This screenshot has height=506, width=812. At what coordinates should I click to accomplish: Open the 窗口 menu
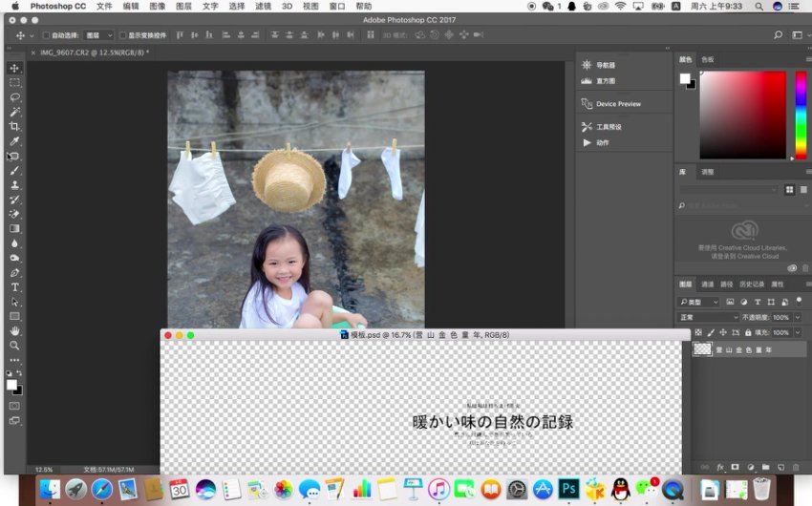[336, 7]
